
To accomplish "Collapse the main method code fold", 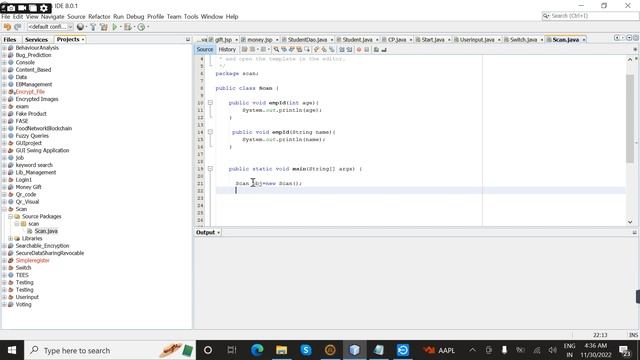I will pyautogui.click(x=210, y=169).
